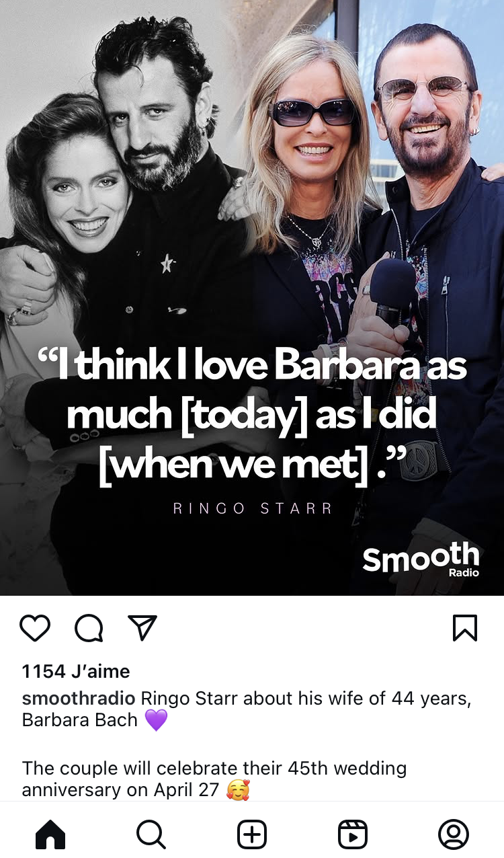Share the post using the paper plane icon
Viewport: 504px width, 858px height.
point(142,628)
